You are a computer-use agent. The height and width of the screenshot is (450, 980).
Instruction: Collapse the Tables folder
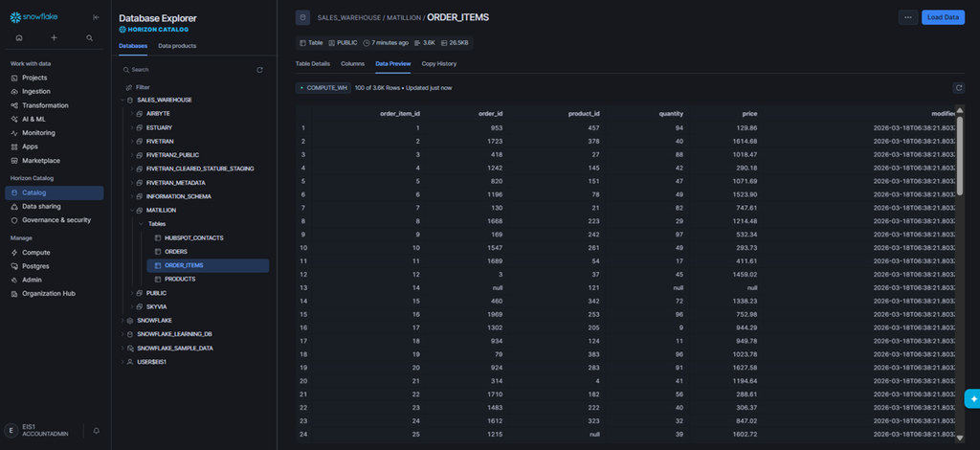[x=142, y=224]
